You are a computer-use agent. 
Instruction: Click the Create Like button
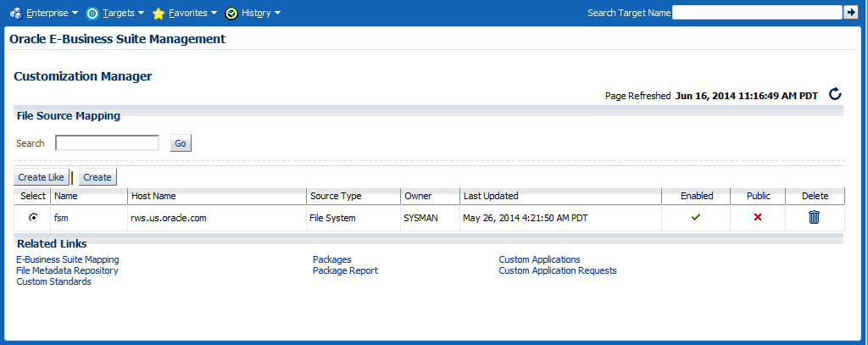(x=42, y=177)
